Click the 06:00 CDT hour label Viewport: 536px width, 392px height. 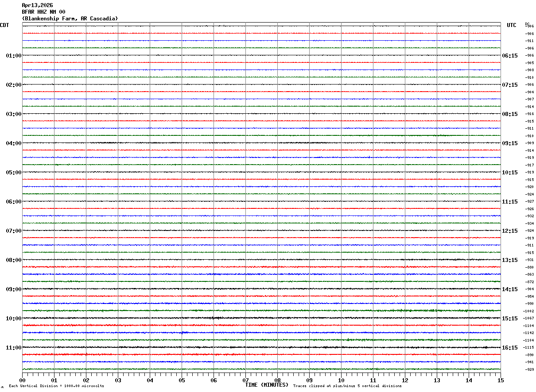click(x=14, y=202)
